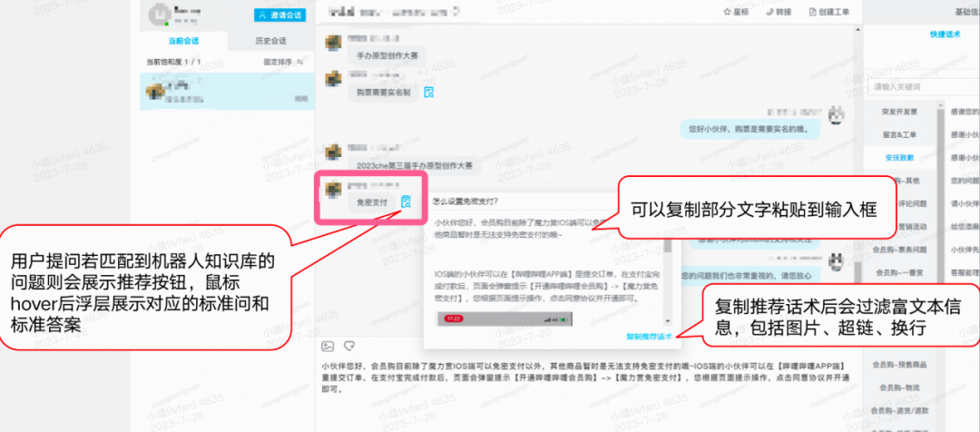Mark conversation with 星标 star
This screenshot has height=432, width=980.
(x=736, y=12)
